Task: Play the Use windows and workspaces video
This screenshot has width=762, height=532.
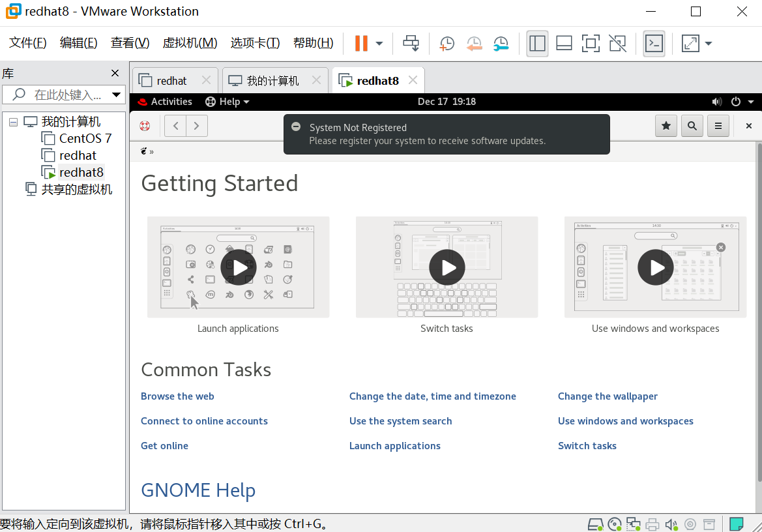Action: (656, 267)
